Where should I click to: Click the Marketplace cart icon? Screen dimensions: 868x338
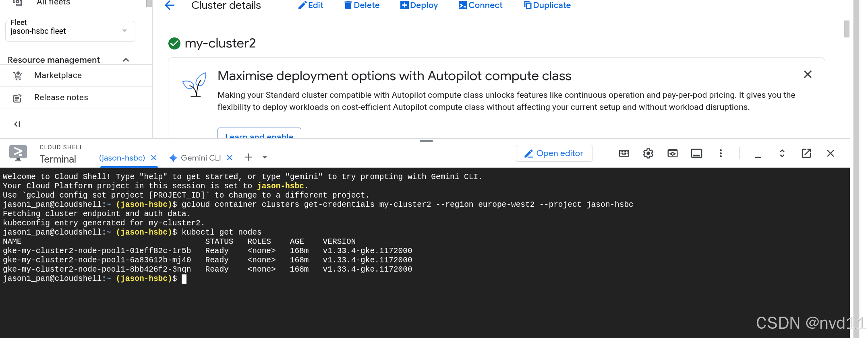coord(17,76)
